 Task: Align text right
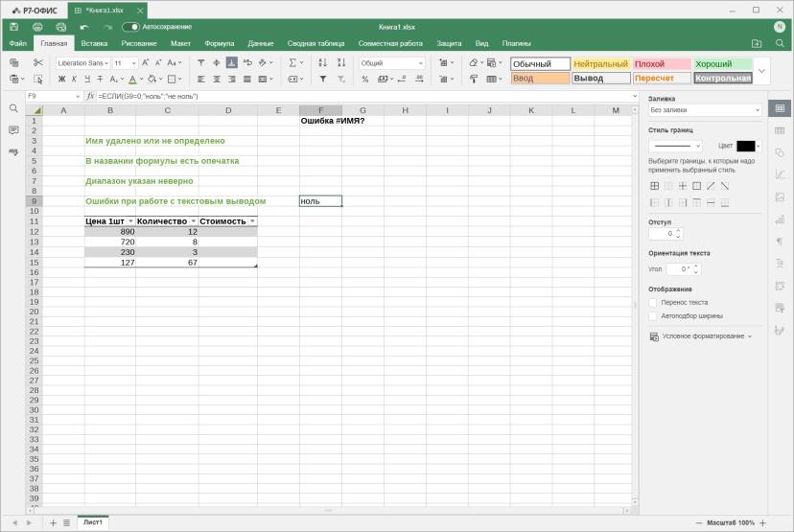click(x=231, y=79)
